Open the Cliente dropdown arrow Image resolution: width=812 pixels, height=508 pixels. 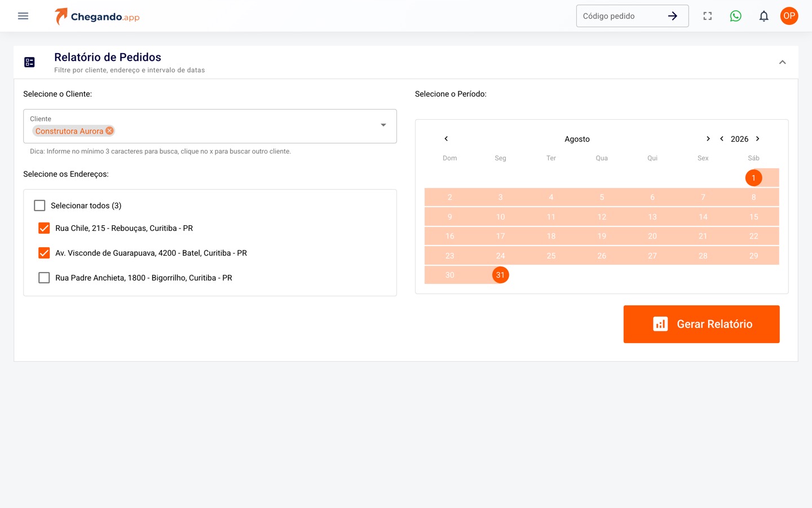(x=383, y=125)
